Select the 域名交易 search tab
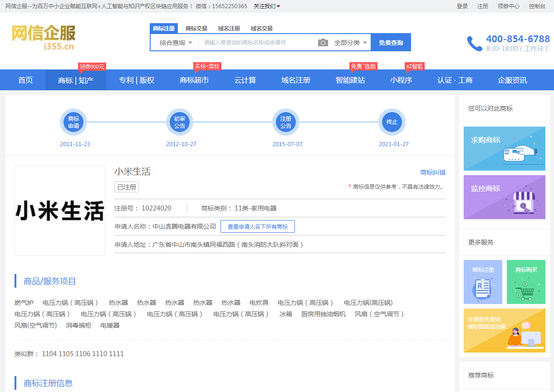This screenshot has height=392, width=554. click(262, 28)
